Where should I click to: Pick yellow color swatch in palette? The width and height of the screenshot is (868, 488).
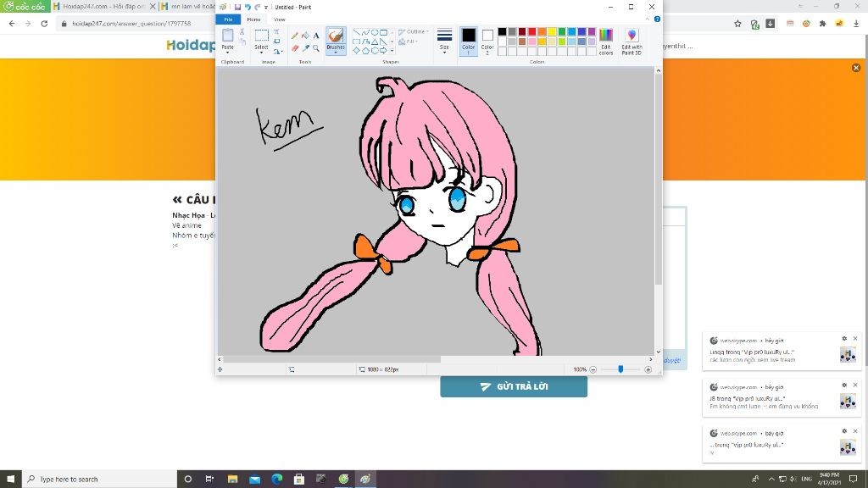552,32
